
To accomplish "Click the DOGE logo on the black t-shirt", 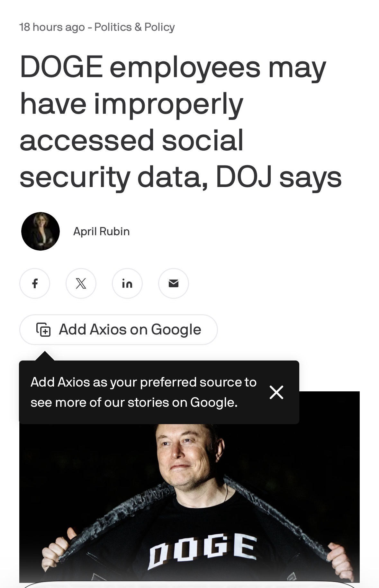I will (x=202, y=549).
